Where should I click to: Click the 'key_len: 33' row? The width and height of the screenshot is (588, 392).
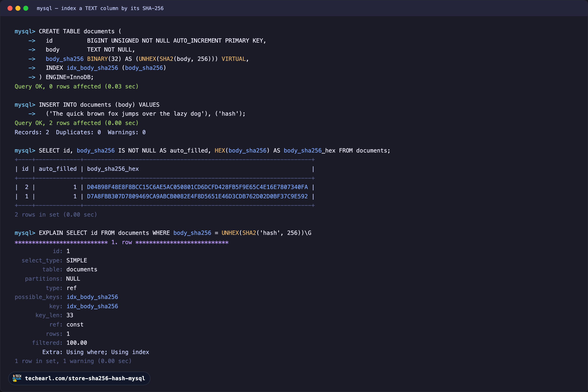54,315
